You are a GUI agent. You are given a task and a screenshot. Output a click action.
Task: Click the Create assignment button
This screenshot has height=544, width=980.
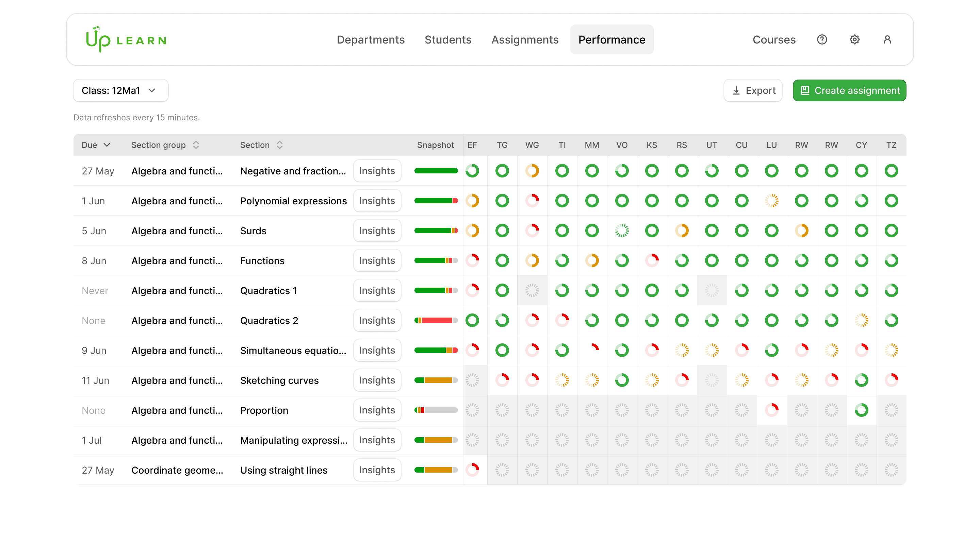(x=849, y=90)
